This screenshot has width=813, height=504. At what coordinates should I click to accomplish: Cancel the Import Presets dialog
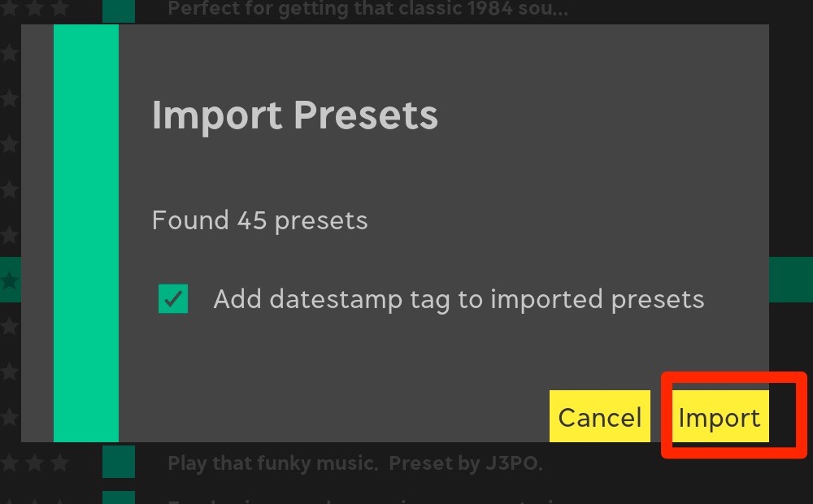600,417
